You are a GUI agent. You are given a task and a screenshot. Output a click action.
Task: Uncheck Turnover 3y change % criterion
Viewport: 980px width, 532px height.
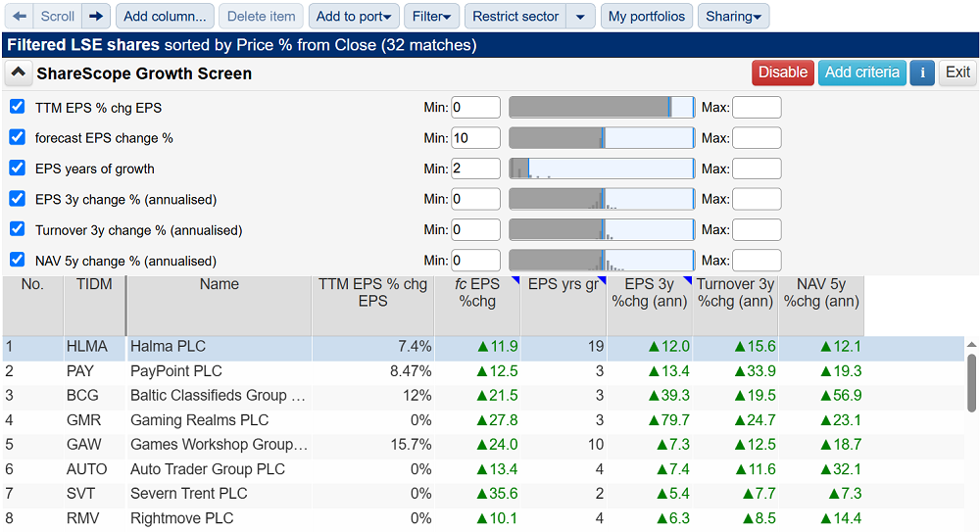click(x=17, y=229)
